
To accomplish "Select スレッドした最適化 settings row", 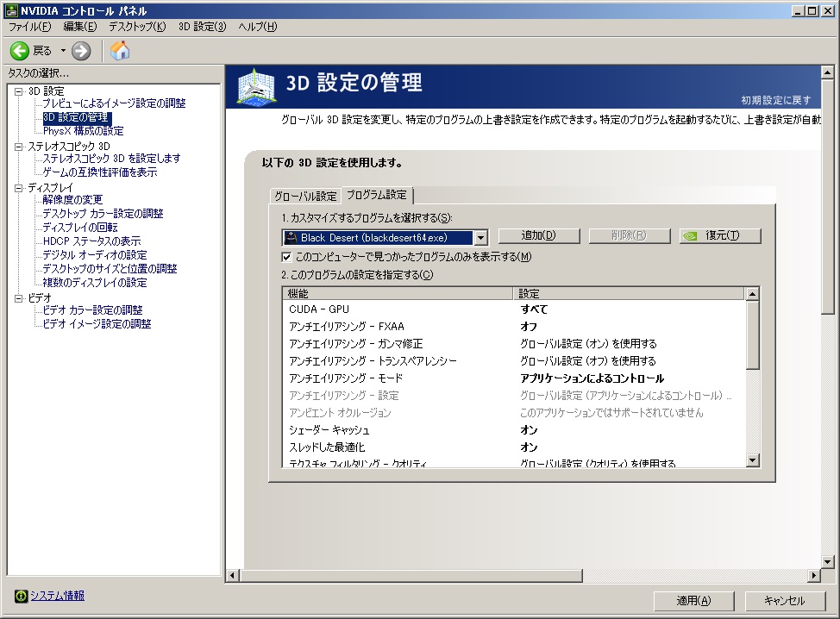I will [514, 447].
